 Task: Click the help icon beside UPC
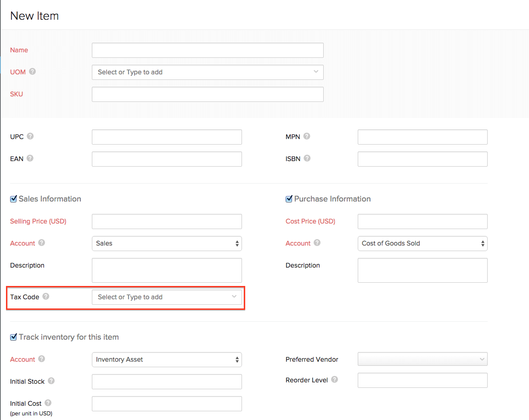tap(30, 136)
